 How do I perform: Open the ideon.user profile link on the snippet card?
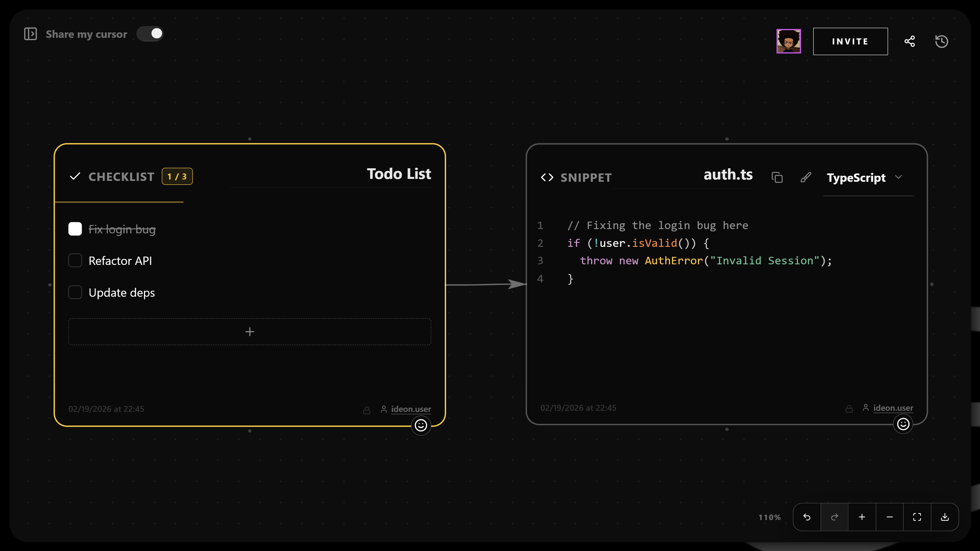click(x=893, y=408)
